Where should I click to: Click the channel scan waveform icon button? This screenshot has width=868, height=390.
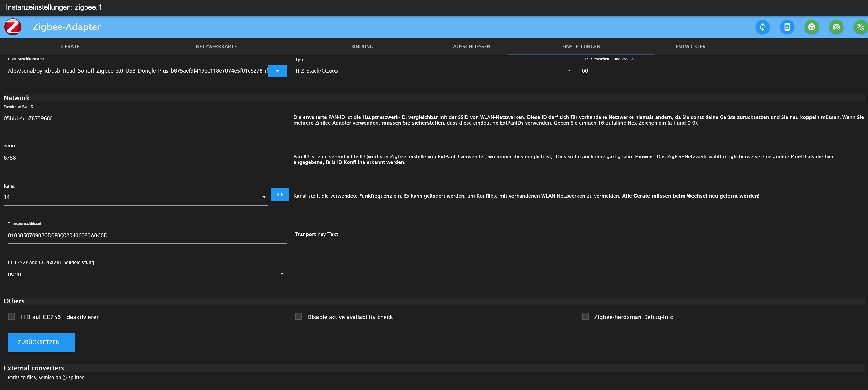(280, 195)
